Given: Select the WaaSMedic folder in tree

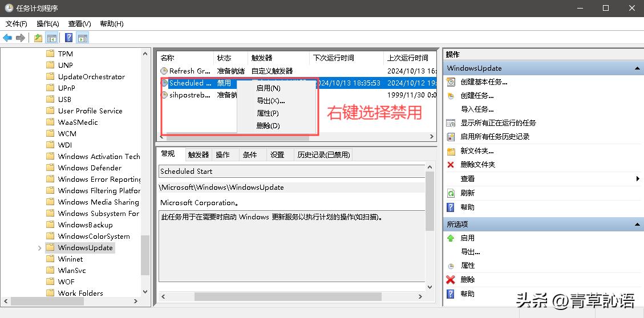Looking at the screenshot, I should [x=78, y=123].
